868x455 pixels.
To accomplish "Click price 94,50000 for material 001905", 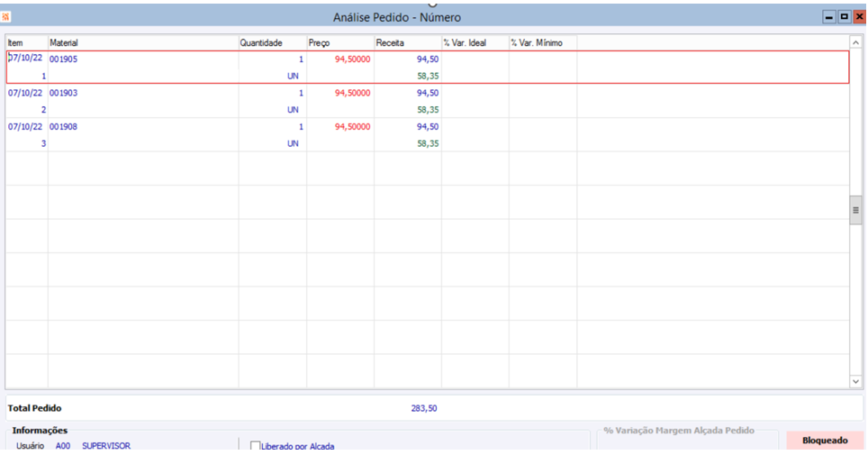I will [353, 59].
